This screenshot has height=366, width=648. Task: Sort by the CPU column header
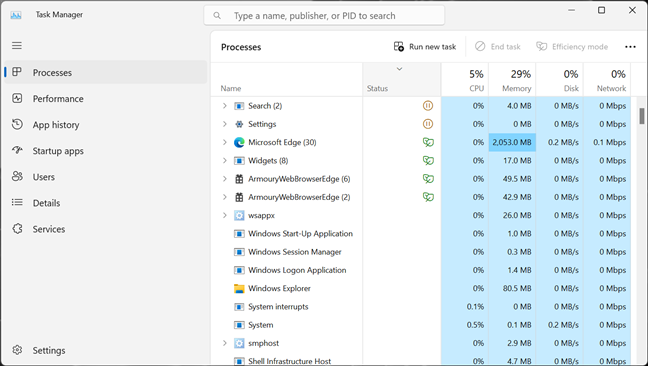coord(465,80)
